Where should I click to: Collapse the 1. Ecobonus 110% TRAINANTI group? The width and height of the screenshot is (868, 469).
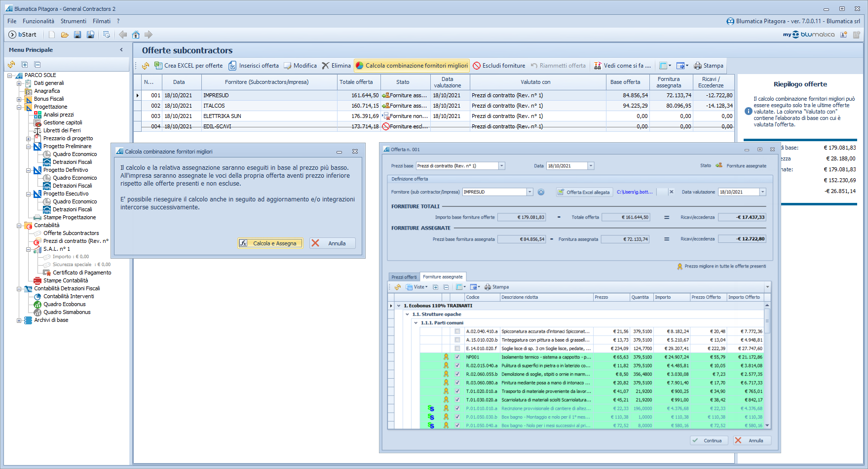click(x=399, y=306)
